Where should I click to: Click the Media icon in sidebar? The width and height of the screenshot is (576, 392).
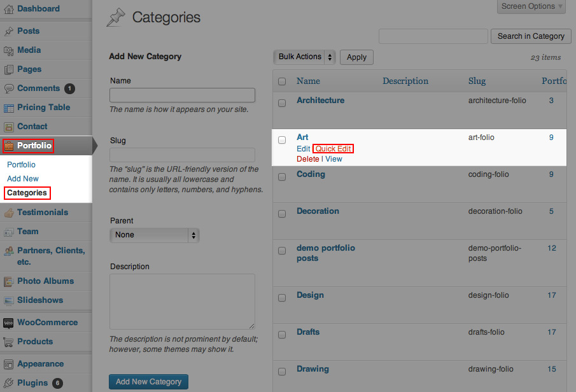pyautogui.click(x=9, y=50)
